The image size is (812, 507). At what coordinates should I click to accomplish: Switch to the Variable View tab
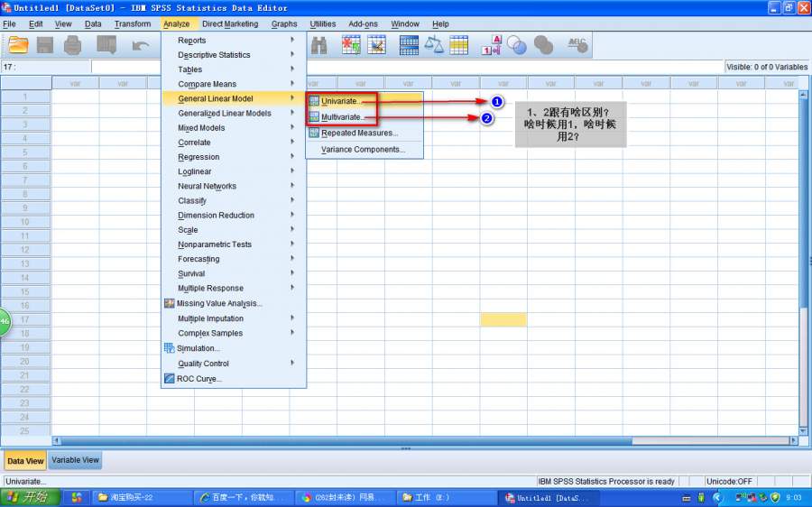(x=75, y=460)
